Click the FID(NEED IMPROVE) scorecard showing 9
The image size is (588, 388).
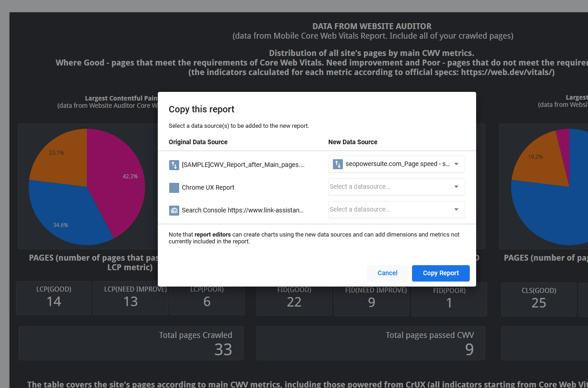click(x=372, y=300)
